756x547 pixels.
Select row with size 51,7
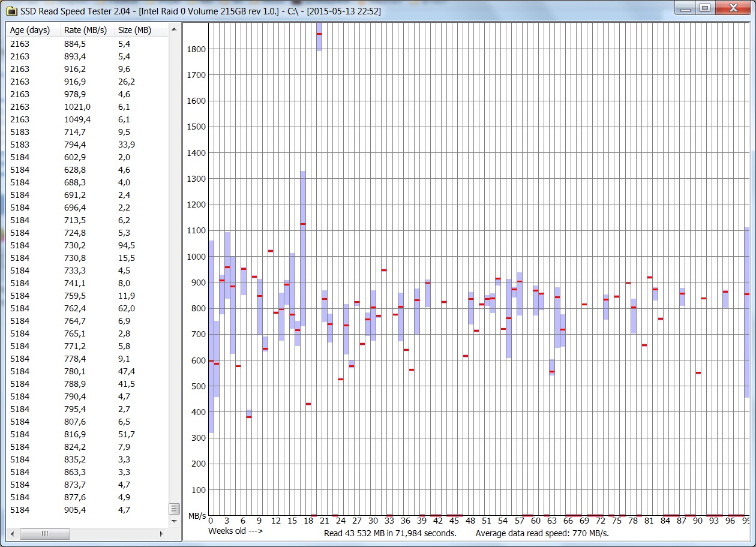click(86, 434)
